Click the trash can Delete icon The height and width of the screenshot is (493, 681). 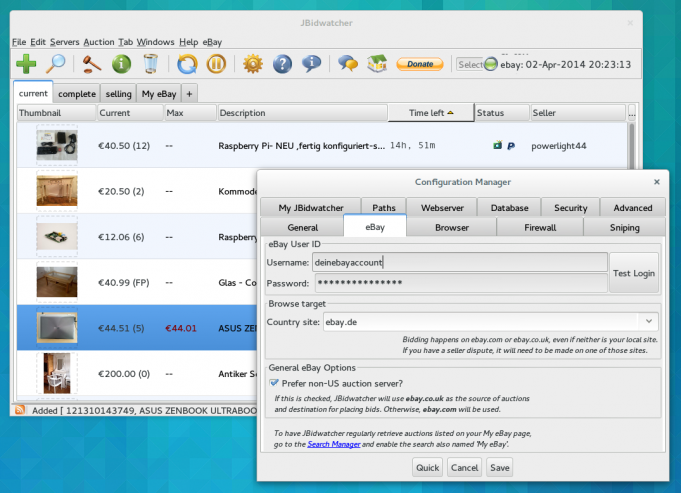click(x=151, y=65)
